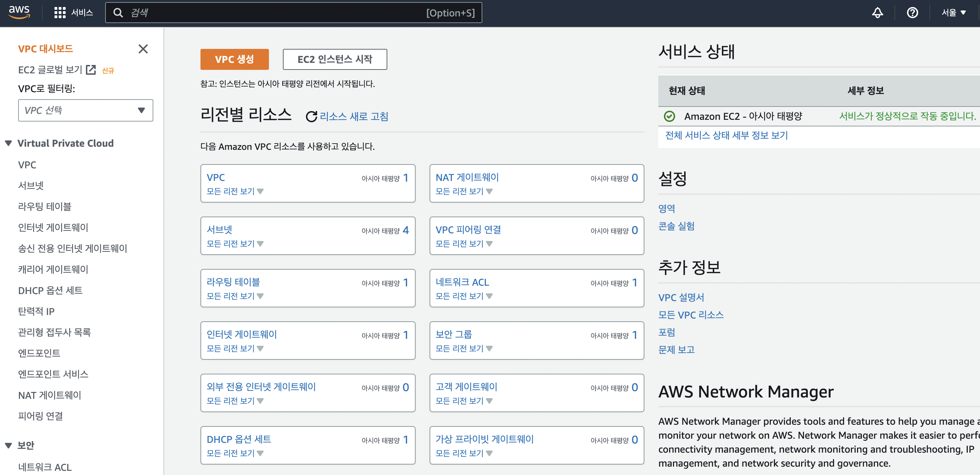Select 라우팅 테이블 in the sidebar
Screen dimensions: 980x475
click(x=44, y=206)
